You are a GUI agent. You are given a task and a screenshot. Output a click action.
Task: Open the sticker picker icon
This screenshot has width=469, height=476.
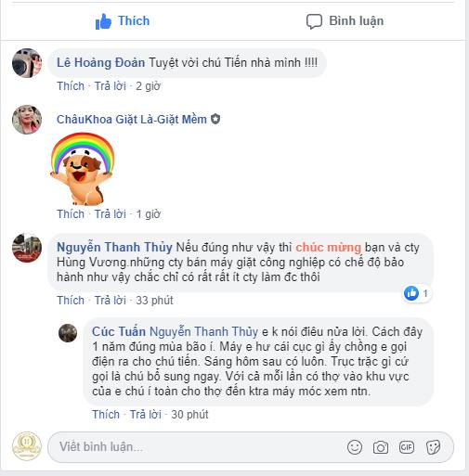click(433, 447)
